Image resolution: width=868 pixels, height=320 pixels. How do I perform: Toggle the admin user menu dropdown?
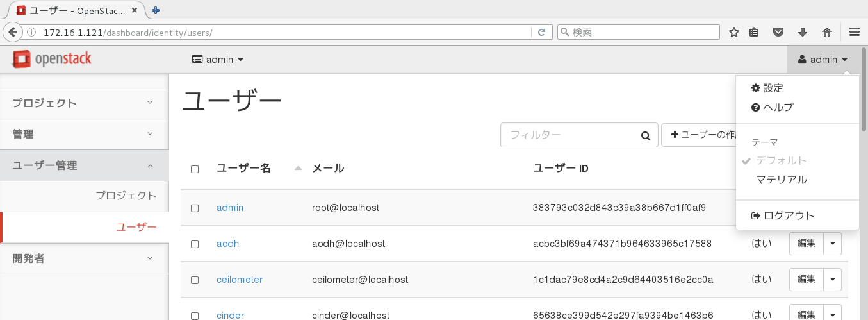[x=823, y=60]
